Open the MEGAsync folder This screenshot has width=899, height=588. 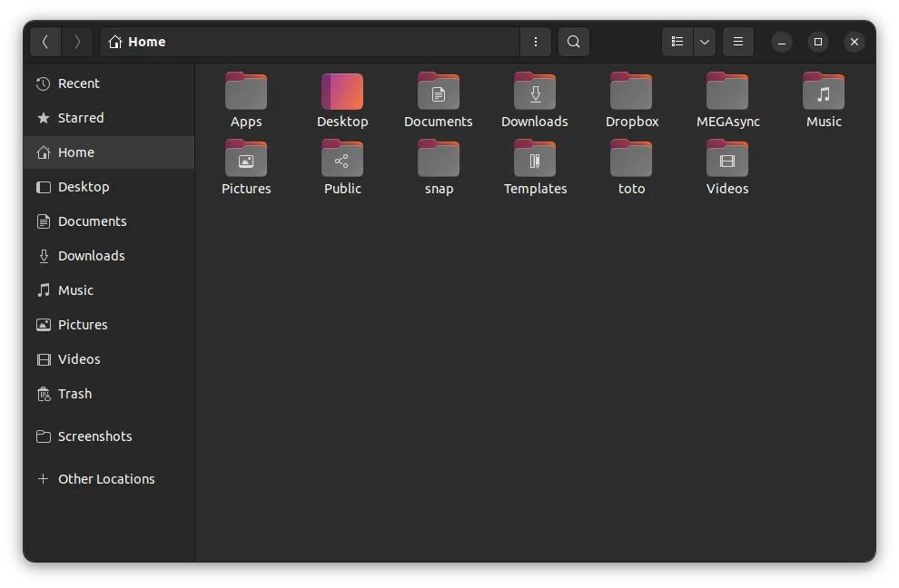point(727,98)
